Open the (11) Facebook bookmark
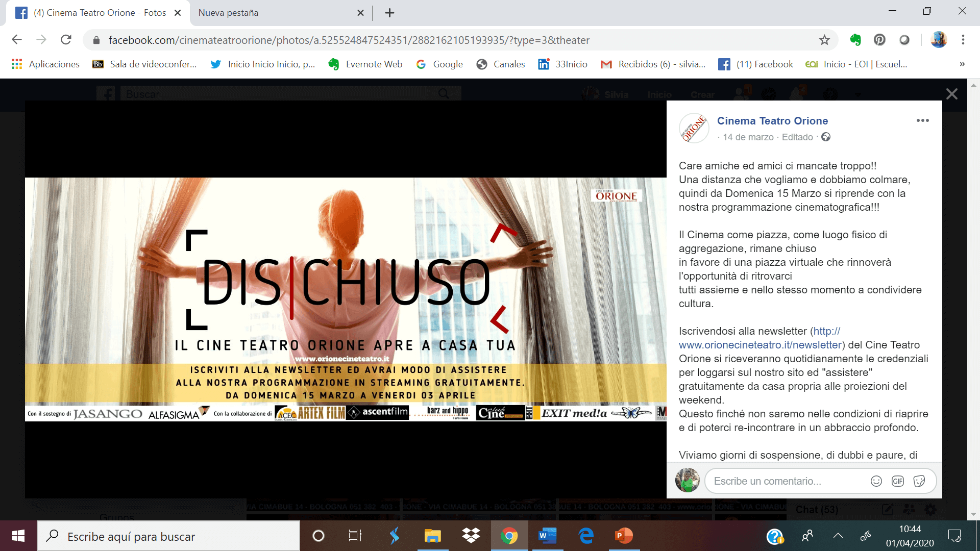 (x=756, y=64)
